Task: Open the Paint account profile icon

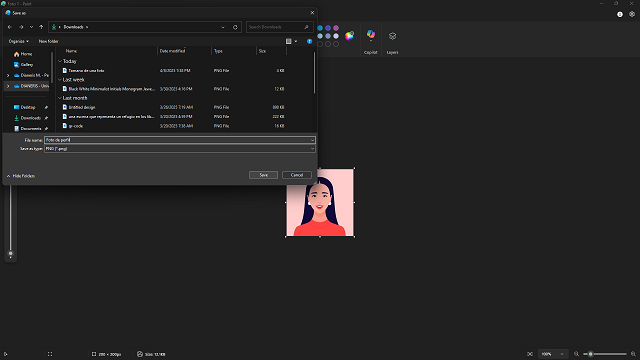Action: pyautogui.click(x=620, y=14)
